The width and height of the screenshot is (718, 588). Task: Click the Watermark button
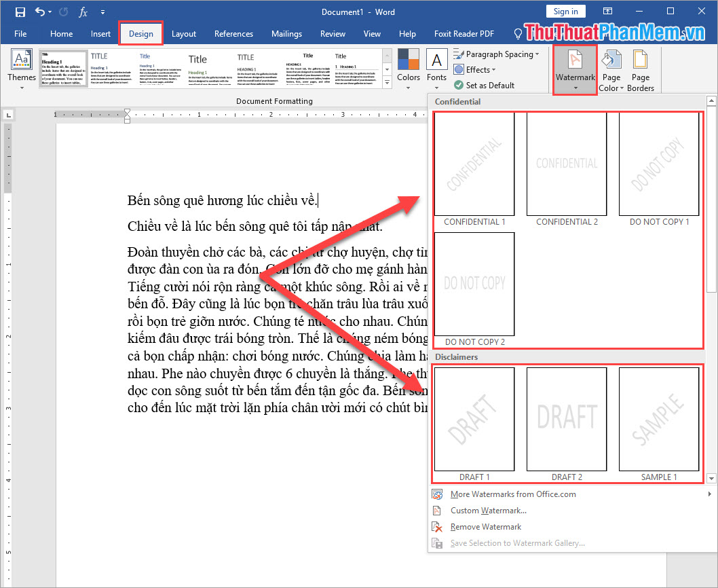tap(575, 70)
